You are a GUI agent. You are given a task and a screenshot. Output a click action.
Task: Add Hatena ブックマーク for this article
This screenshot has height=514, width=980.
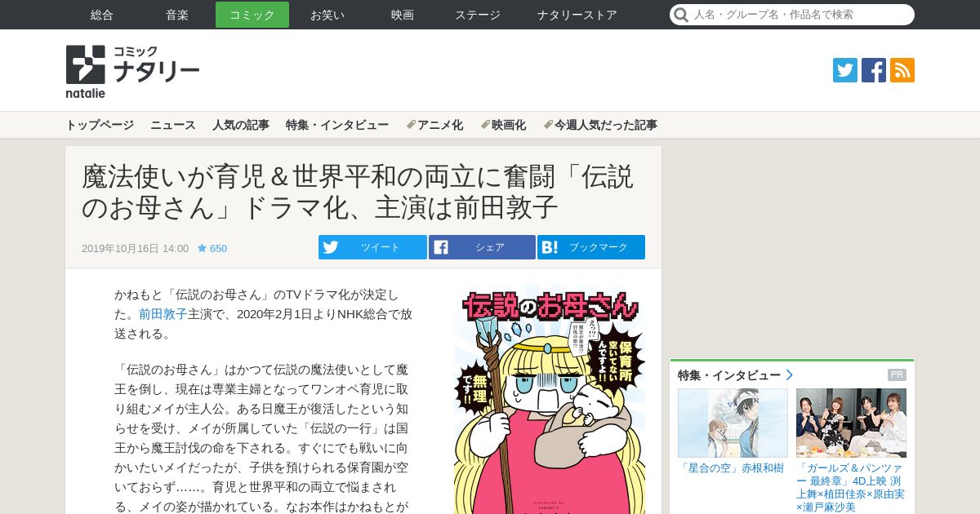click(591, 247)
